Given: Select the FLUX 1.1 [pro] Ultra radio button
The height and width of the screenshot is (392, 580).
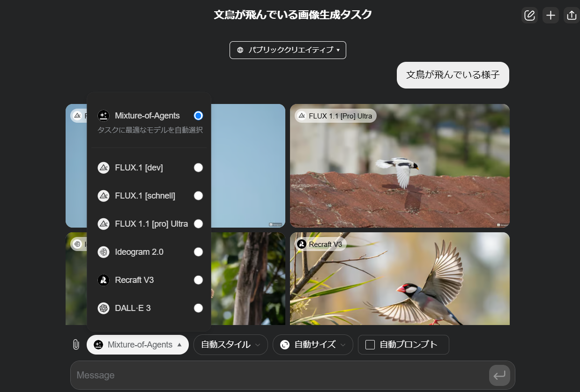Looking at the screenshot, I should tap(198, 224).
